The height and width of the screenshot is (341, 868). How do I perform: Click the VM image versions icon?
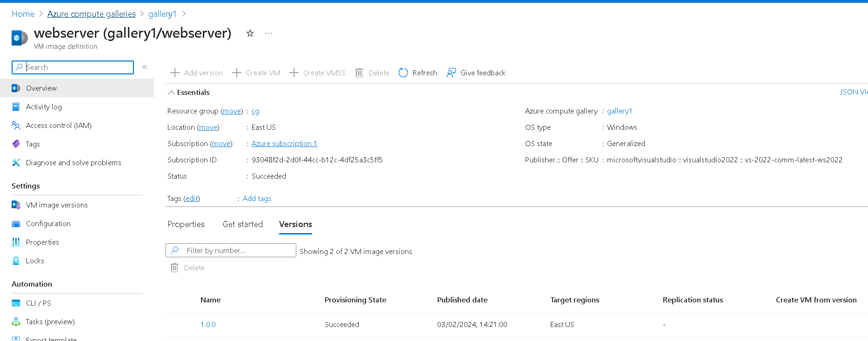(16, 205)
